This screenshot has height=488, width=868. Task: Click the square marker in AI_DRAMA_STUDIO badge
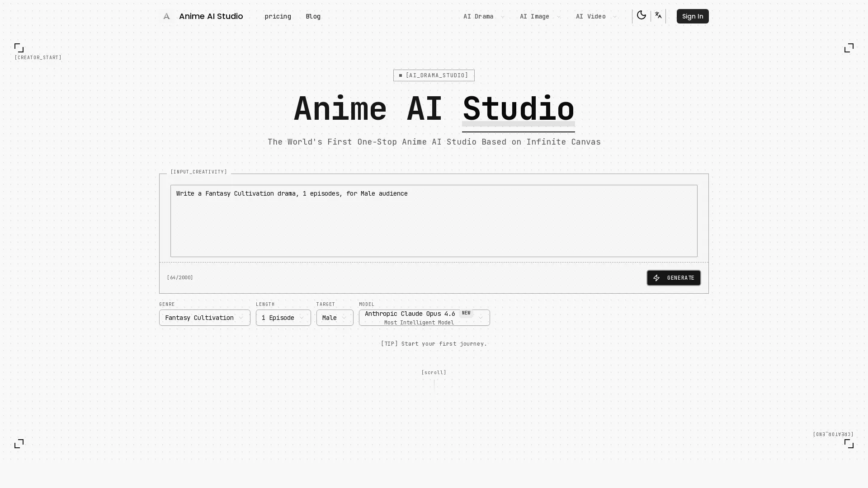pyautogui.click(x=401, y=75)
